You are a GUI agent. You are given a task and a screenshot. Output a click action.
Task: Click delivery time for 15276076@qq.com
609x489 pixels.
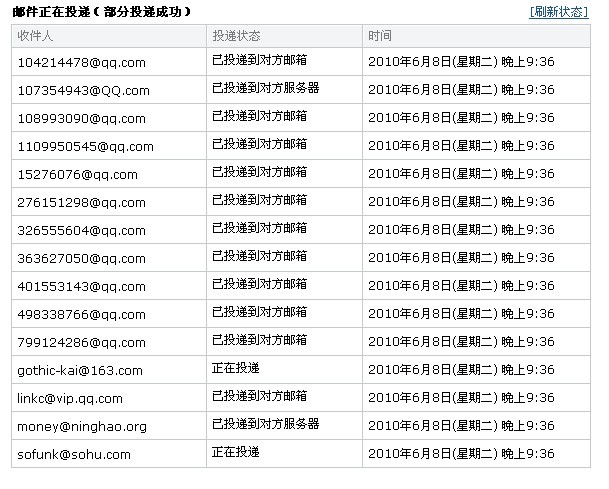coord(461,174)
